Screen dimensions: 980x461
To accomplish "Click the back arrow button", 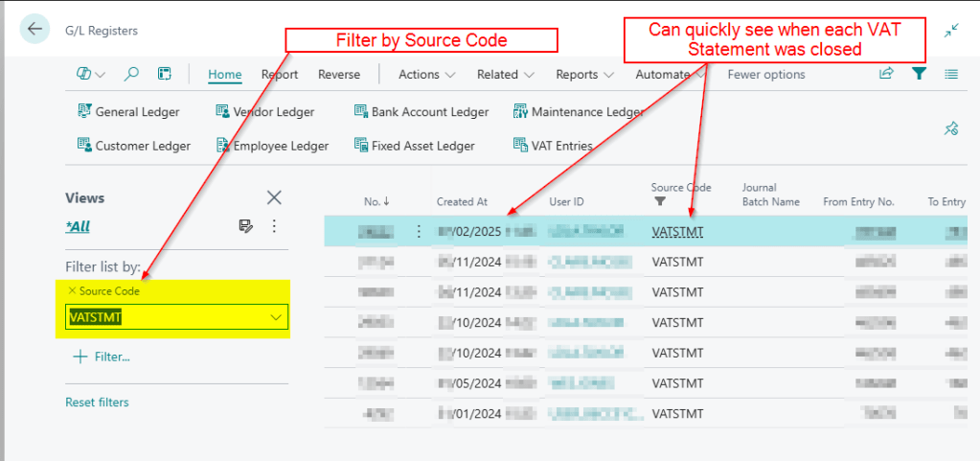I will click(35, 30).
